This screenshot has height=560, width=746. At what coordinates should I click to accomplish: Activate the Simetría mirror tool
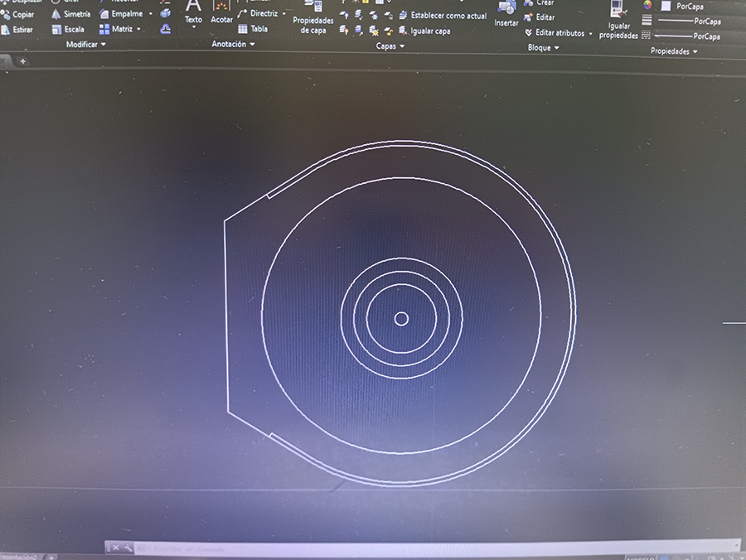pos(70,14)
